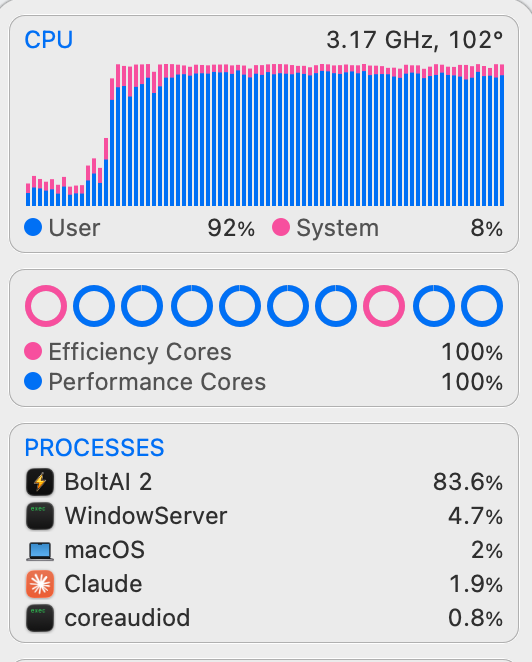
Task: Click the Claude app icon
Action: [x=40, y=584]
